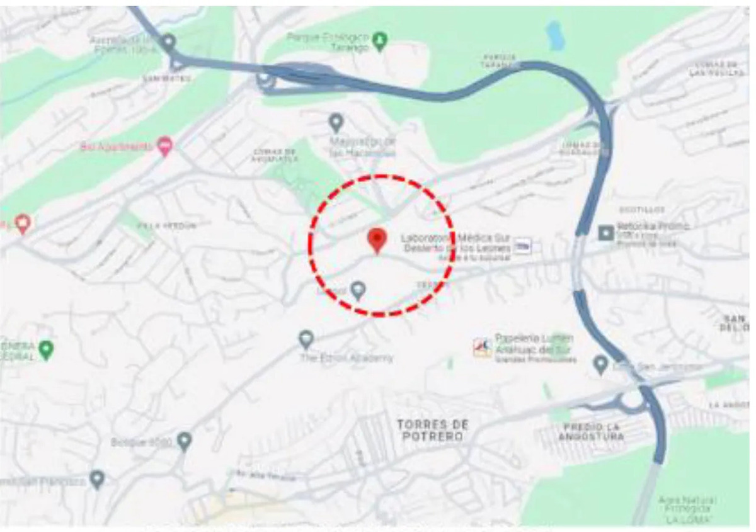Click the Torres de Potrero neighborhood label
The image size is (756, 532).
click(x=433, y=431)
